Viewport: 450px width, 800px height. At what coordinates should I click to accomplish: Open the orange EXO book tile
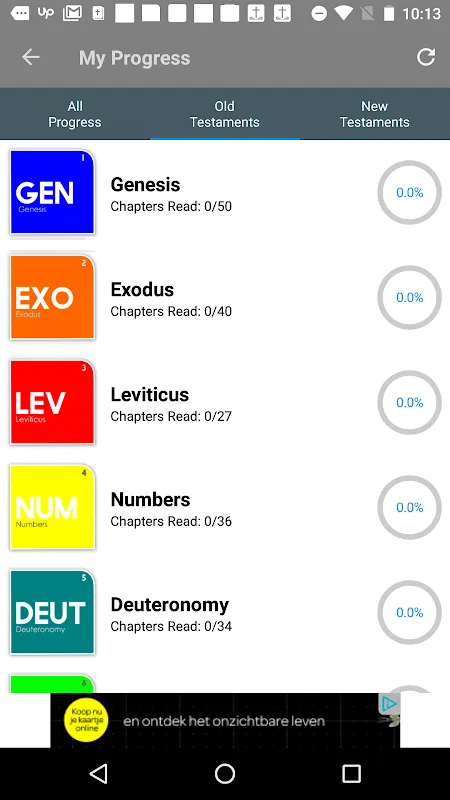pos(53,297)
